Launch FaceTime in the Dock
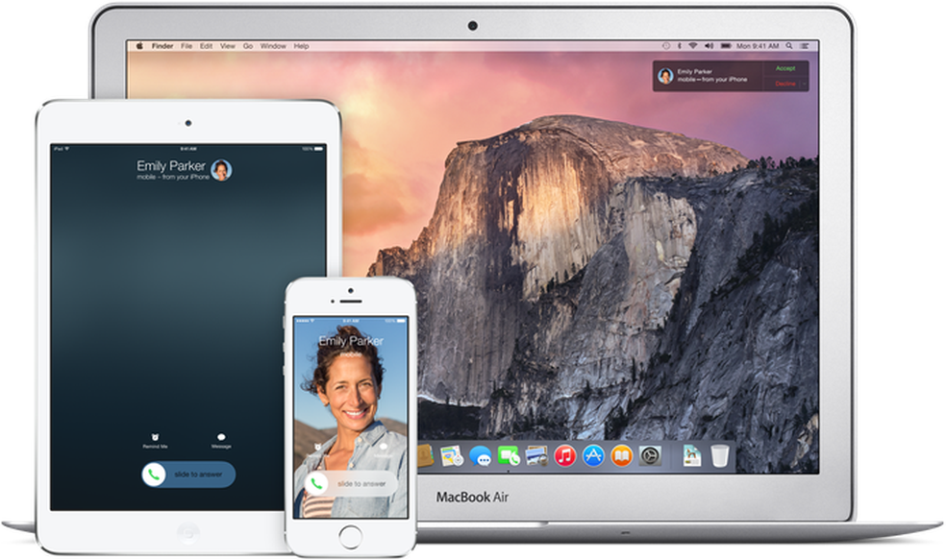Screen dimensions: 946x560 508,456
